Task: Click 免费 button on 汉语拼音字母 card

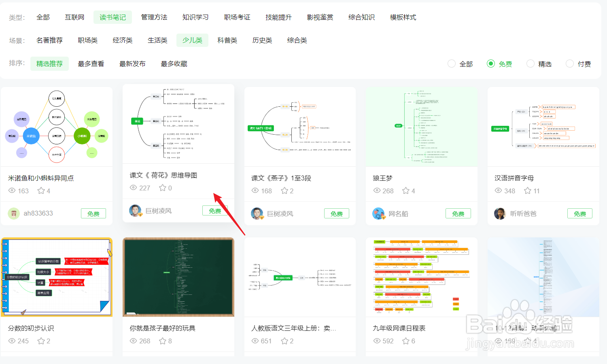Action: 580,214
